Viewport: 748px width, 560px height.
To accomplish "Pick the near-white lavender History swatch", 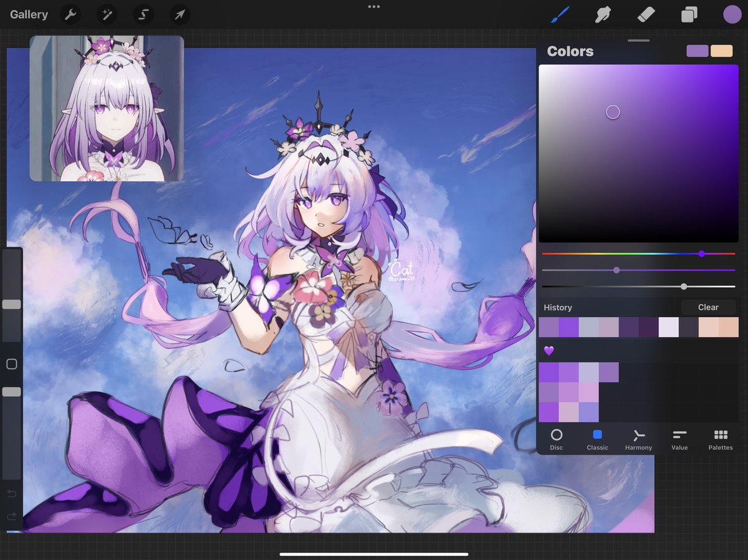I will [668, 327].
